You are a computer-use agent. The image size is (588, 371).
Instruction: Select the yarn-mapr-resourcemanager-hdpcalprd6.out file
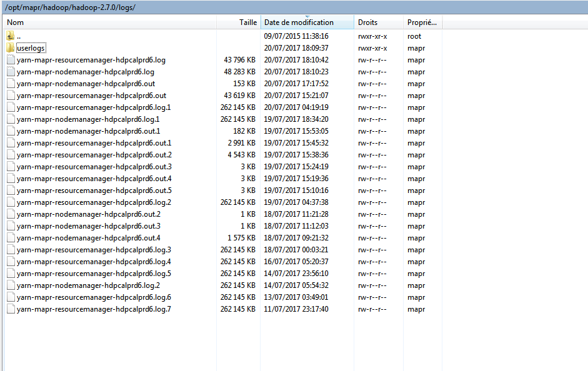pyautogui.click(x=94, y=95)
